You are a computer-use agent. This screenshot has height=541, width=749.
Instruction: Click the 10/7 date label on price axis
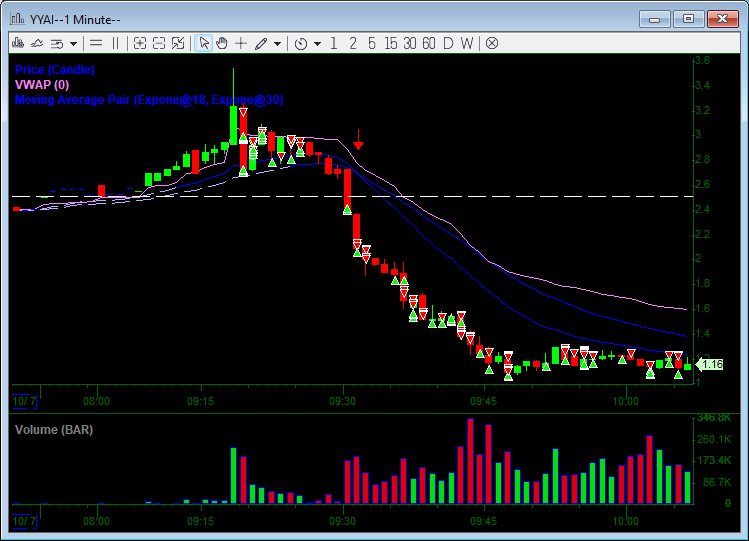click(x=24, y=401)
